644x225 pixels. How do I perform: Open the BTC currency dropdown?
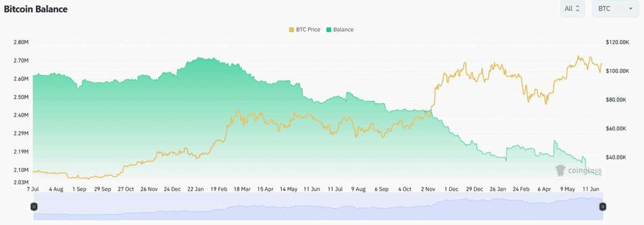point(615,9)
